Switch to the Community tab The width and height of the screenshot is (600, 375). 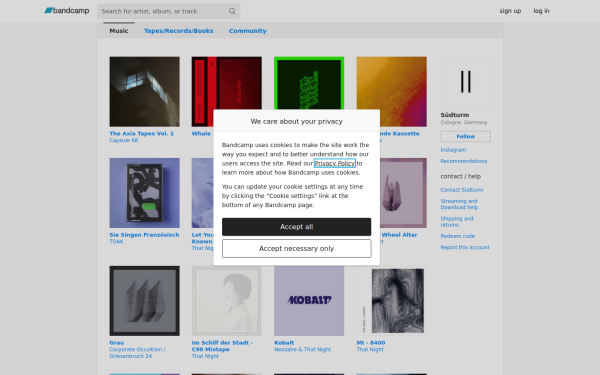point(248,31)
